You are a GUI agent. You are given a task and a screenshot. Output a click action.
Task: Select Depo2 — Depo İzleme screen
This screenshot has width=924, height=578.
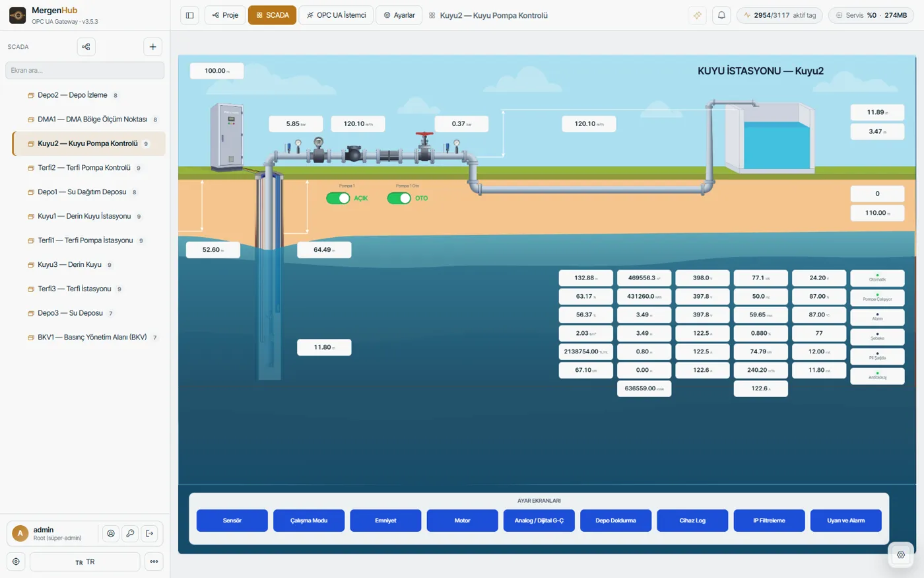pos(88,95)
